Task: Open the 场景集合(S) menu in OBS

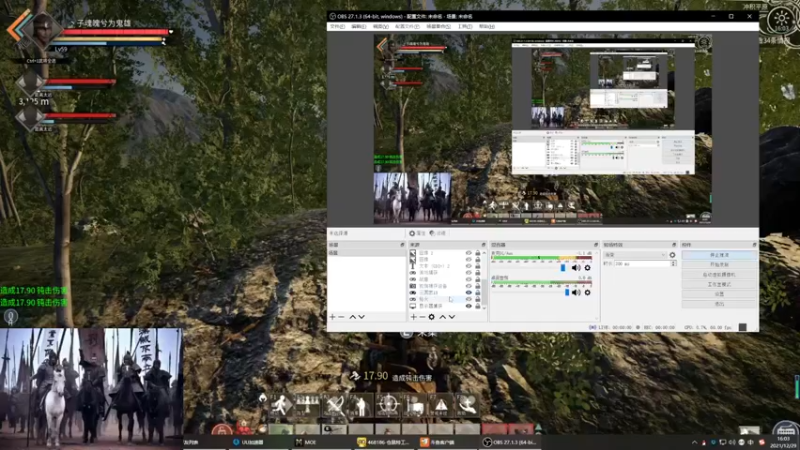Action: 438,27
